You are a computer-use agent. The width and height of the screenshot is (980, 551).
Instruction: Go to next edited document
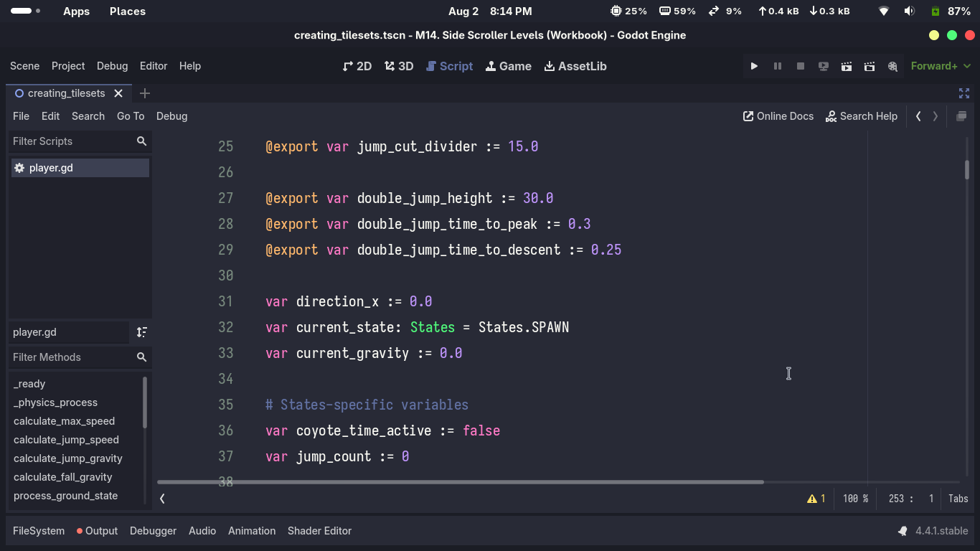(x=935, y=116)
